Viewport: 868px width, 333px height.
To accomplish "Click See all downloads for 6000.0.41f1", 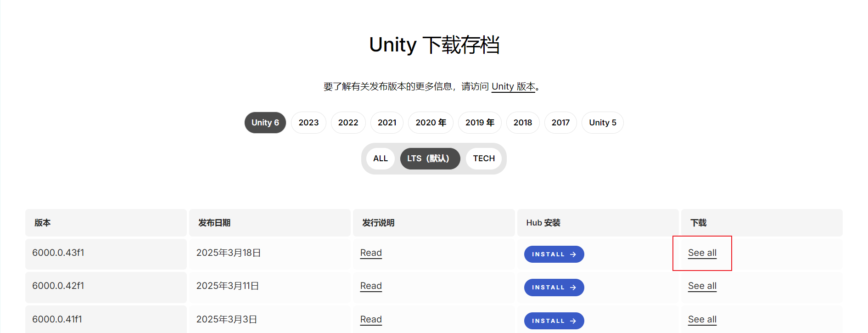I will [702, 319].
